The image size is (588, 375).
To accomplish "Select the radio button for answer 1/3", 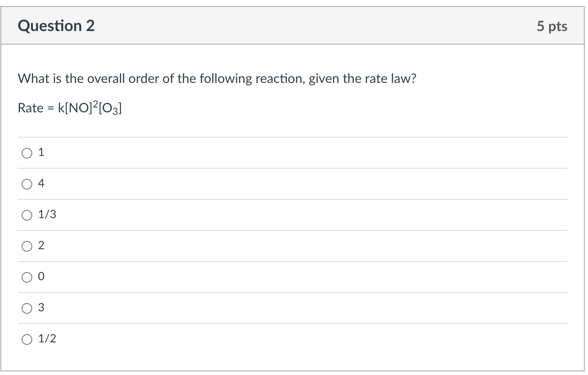I will (x=27, y=215).
